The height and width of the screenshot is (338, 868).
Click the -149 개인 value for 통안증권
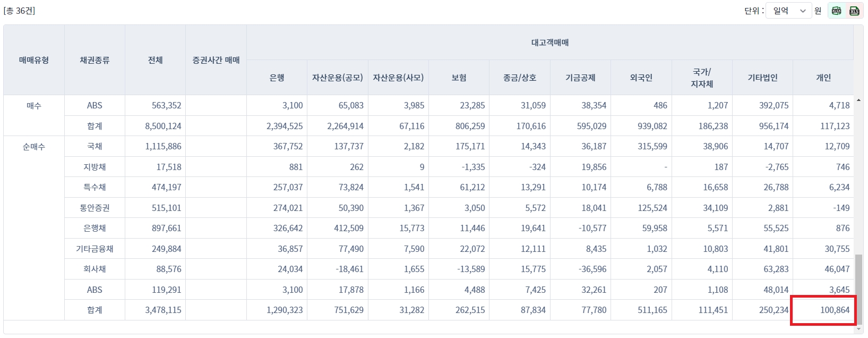point(841,208)
